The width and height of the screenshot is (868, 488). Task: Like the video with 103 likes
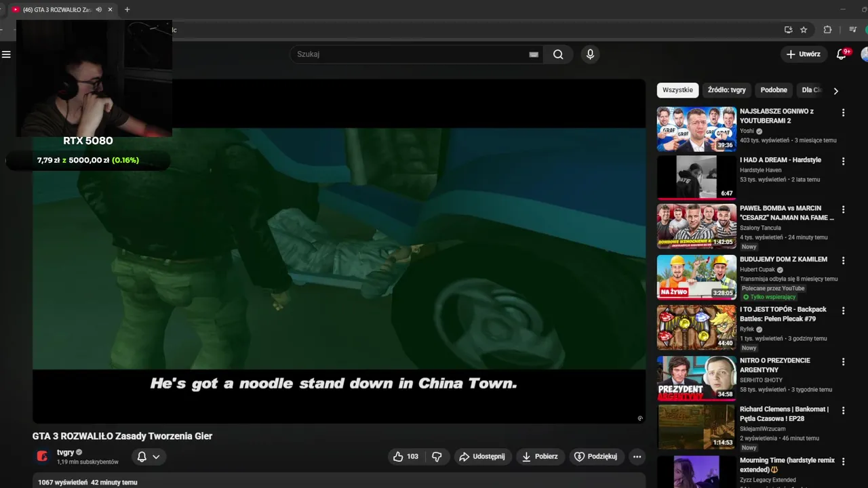pyautogui.click(x=406, y=457)
